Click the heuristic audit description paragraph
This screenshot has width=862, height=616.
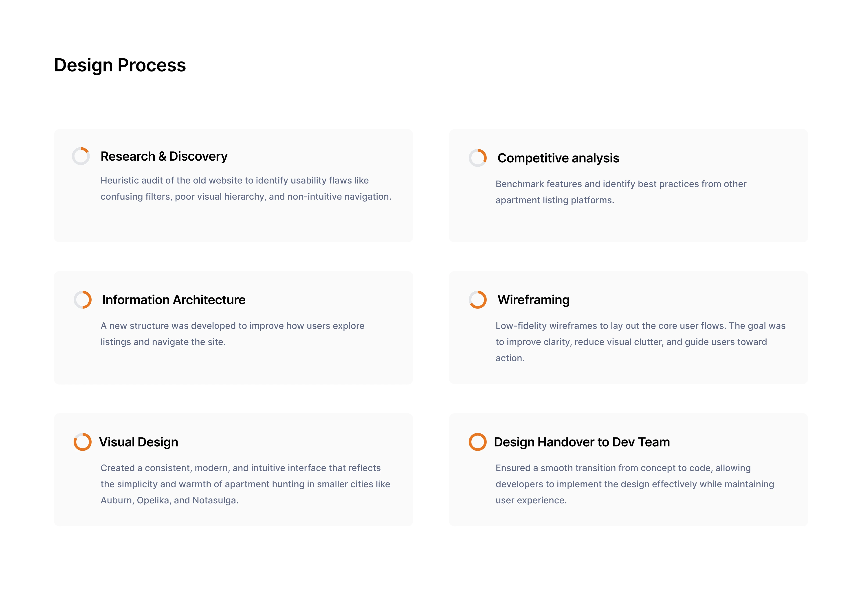(x=246, y=188)
